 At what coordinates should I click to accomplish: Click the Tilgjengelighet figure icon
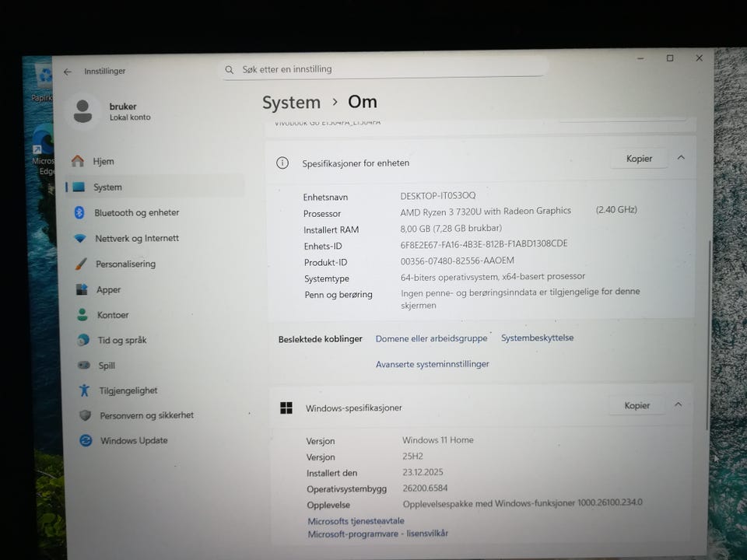[84, 390]
